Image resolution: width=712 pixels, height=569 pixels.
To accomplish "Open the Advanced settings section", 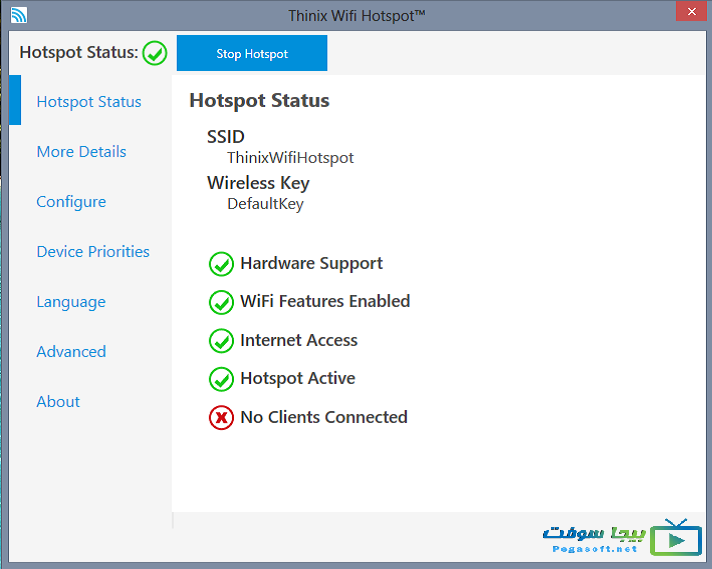I will click(71, 351).
